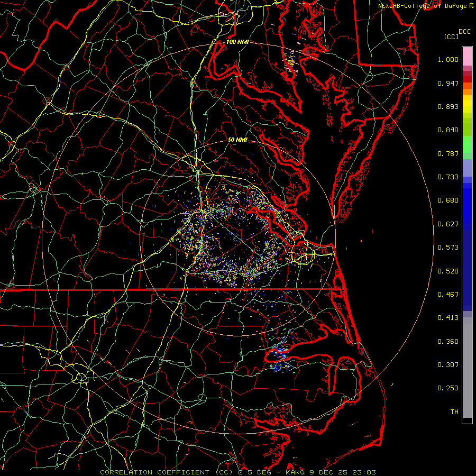Click the 0.520 scale label
476x476 pixels.
[448, 271]
